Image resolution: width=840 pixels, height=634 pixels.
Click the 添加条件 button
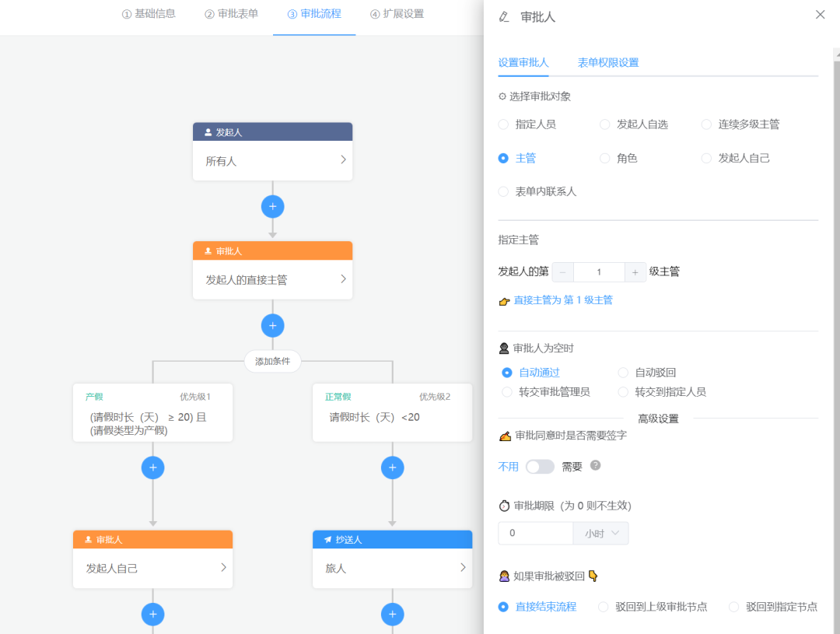tap(272, 362)
